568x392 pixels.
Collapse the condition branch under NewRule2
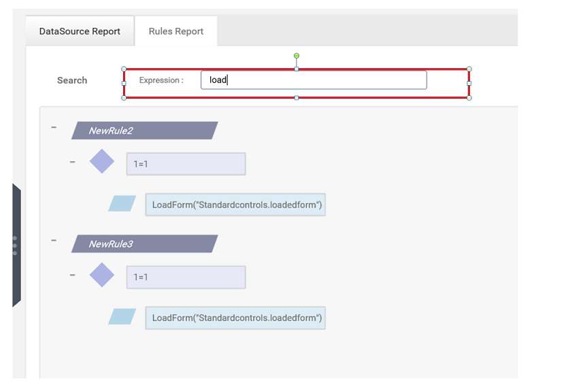72,161
